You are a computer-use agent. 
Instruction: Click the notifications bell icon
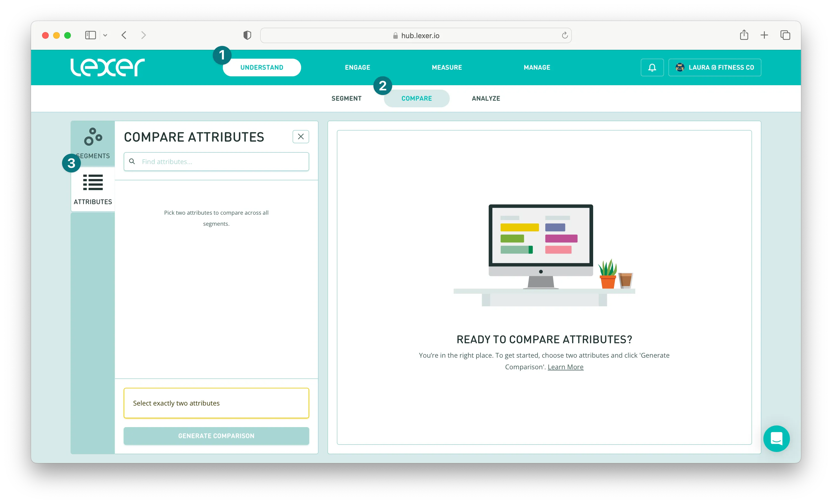pyautogui.click(x=652, y=67)
